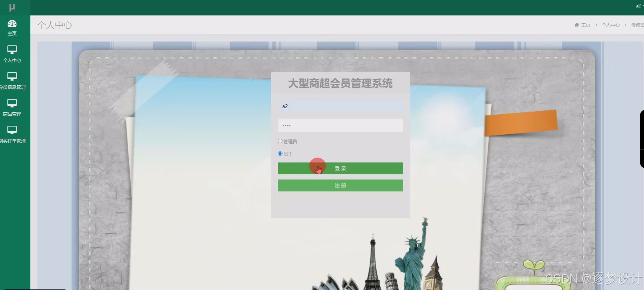
Task: Click the password input field
Action: pos(340,125)
